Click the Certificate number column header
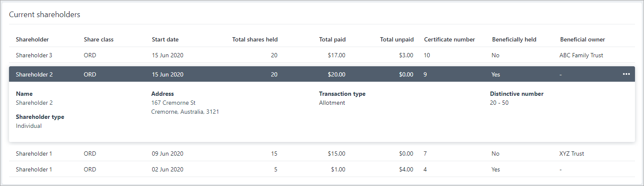 pos(449,39)
